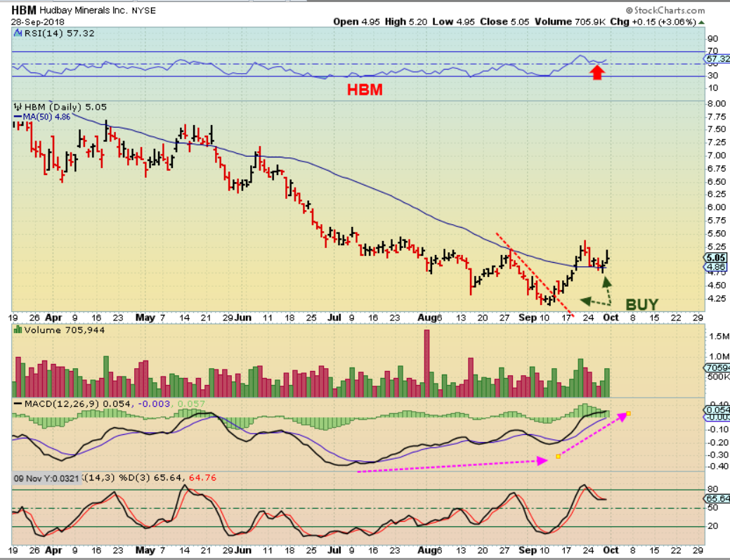Click the Open 4.95 value
The image size is (730, 560).
point(357,22)
